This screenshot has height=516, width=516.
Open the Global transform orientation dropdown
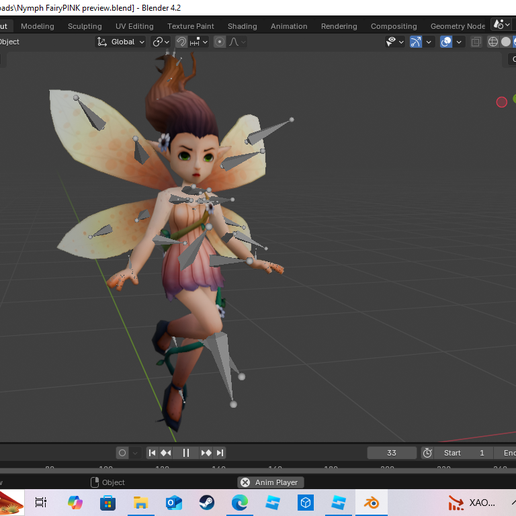click(x=128, y=42)
